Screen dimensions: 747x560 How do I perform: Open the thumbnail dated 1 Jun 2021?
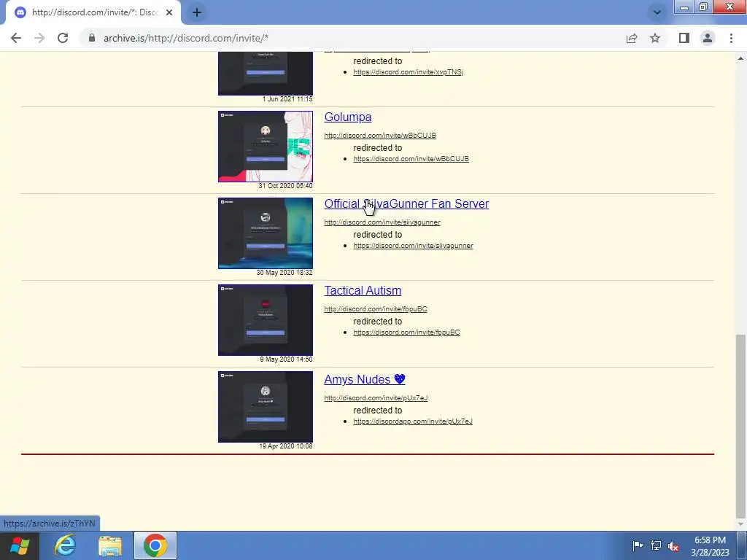pyautogui.click(x=266, y=74)
